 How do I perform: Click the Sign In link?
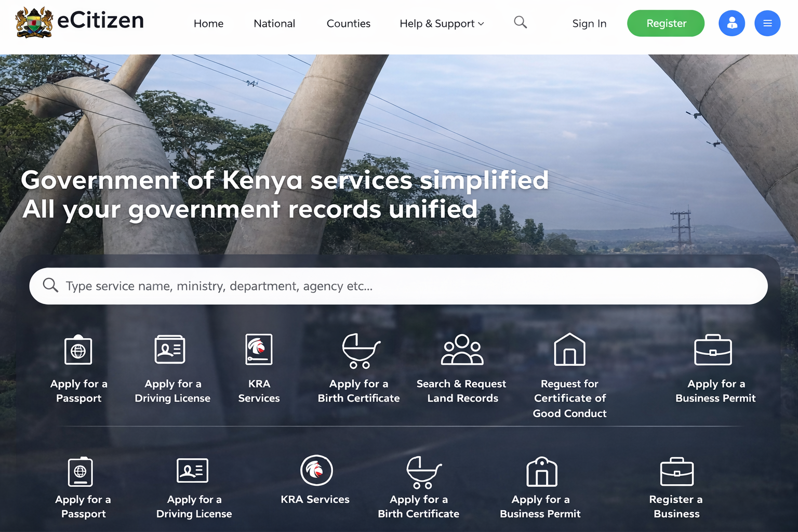click(x=589, y=23)
